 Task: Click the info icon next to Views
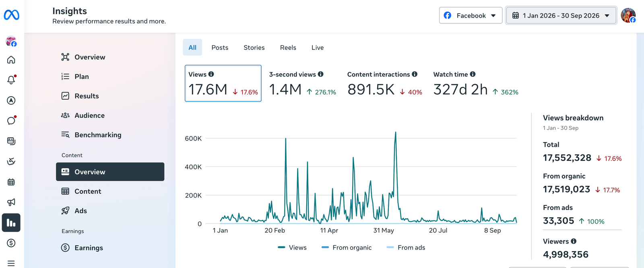211,74
